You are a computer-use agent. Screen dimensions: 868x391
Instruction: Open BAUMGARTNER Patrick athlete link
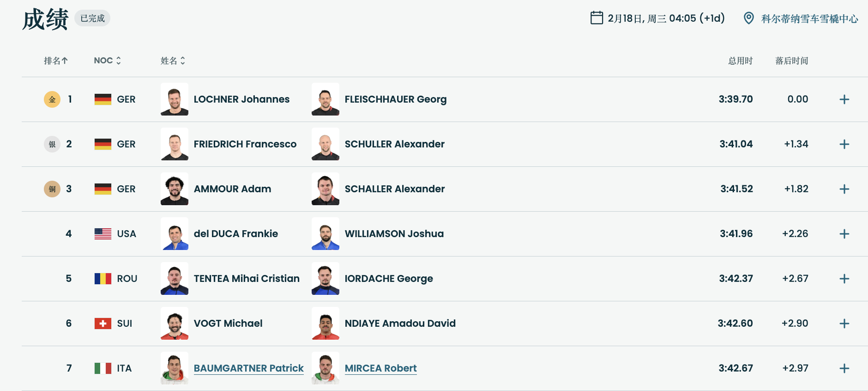point(248,368)
